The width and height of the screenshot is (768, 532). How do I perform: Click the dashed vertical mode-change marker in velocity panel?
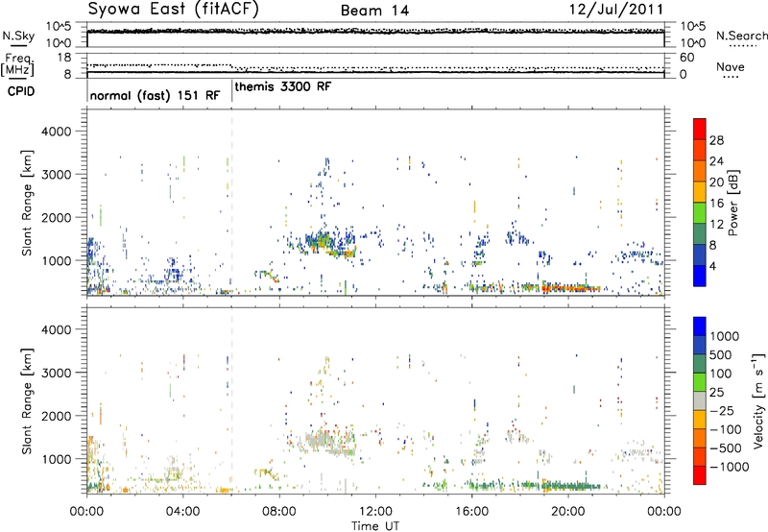click(x=231, y=400)
